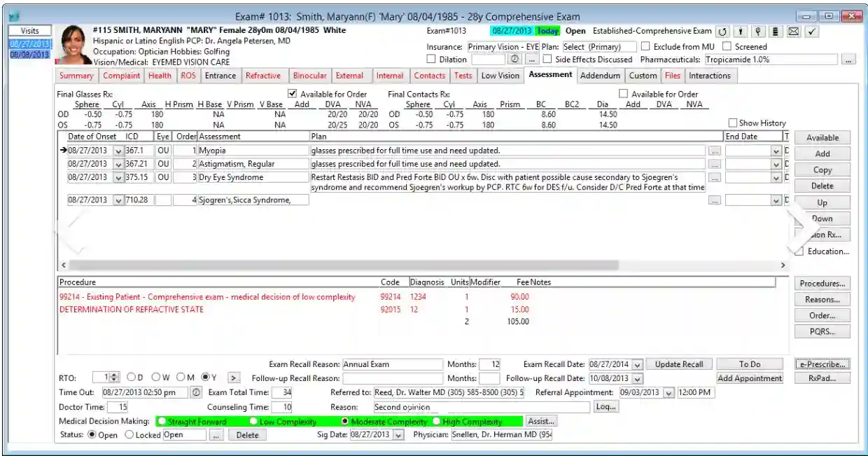Screen dimensions: 868x456
Task: Click the stacked-list icon near the envelope button
Action: click(776, 31)
